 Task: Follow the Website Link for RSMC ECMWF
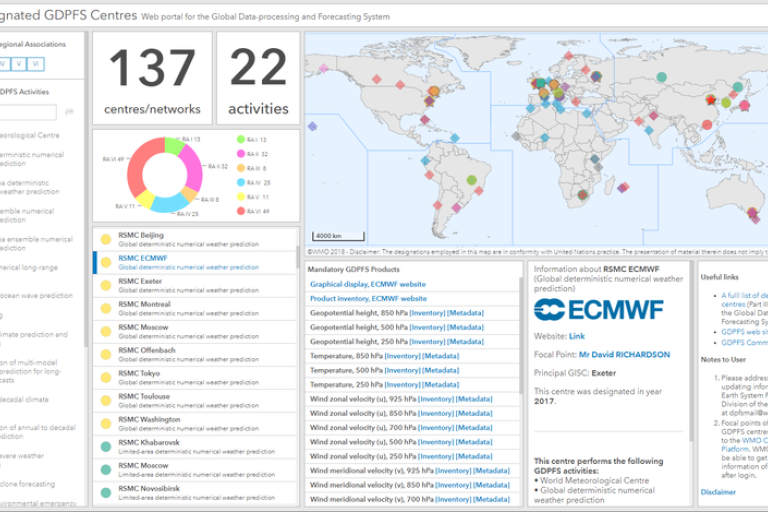click(576, 336)
